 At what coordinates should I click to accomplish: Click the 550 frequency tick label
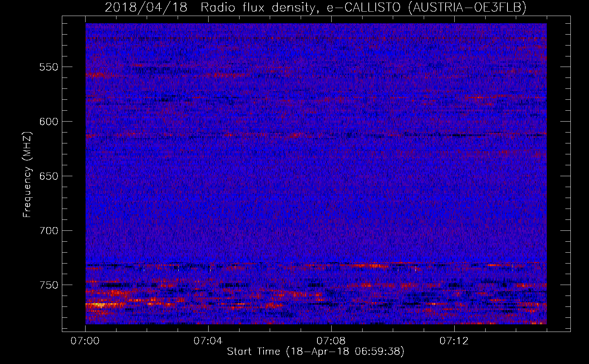(x=49, y=67)
